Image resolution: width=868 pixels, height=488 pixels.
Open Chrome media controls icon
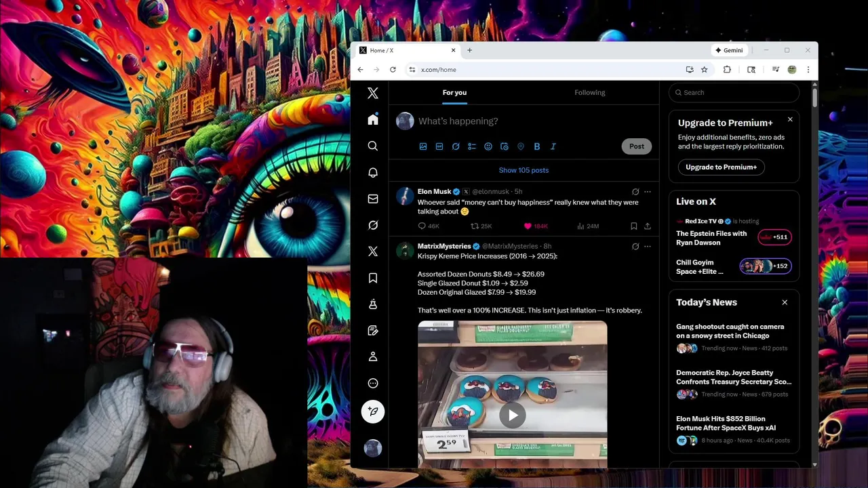click(x=776, y=70)
